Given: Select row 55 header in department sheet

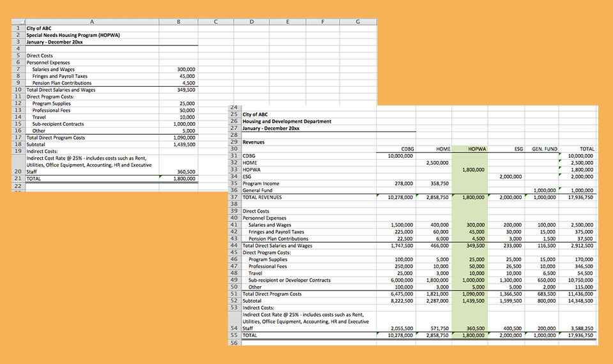Looking at the screenshot, I should tap(234, 335).
